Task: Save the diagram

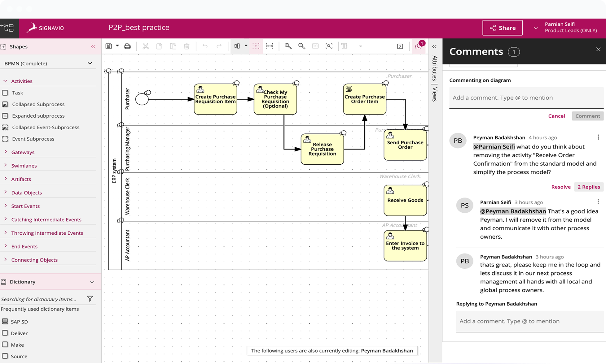Action: [x=108, y=46]
